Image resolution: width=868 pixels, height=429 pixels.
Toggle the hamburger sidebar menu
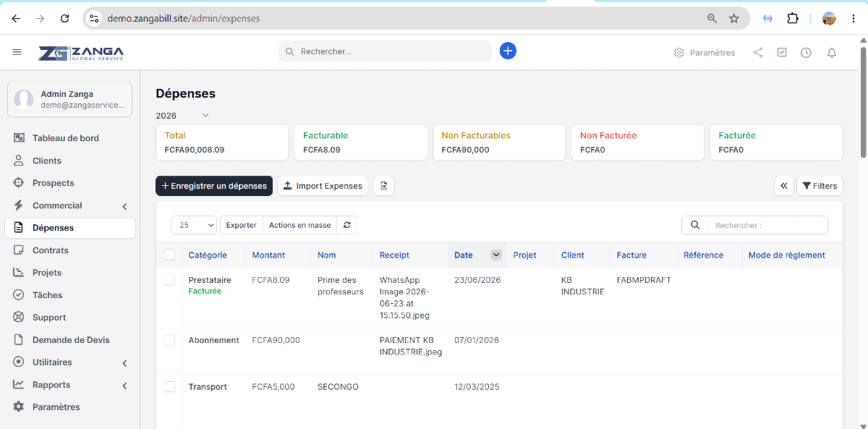[17, 52]
